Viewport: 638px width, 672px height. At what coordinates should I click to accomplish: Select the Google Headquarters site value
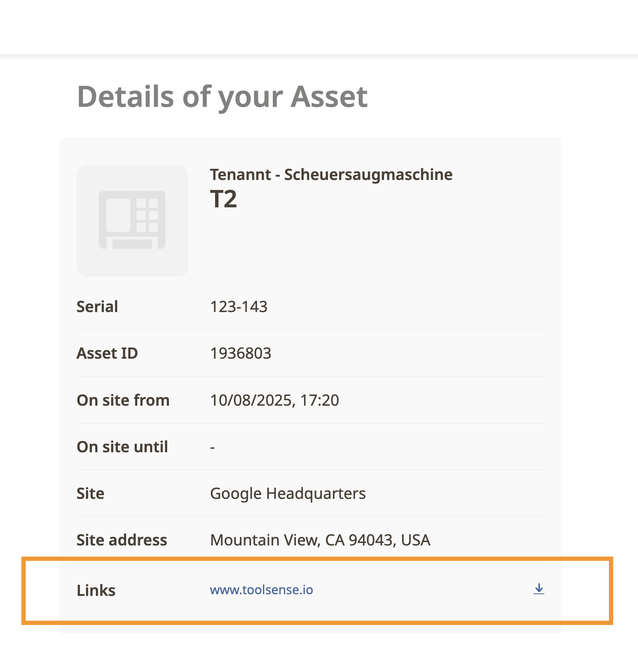pos(288,493)
